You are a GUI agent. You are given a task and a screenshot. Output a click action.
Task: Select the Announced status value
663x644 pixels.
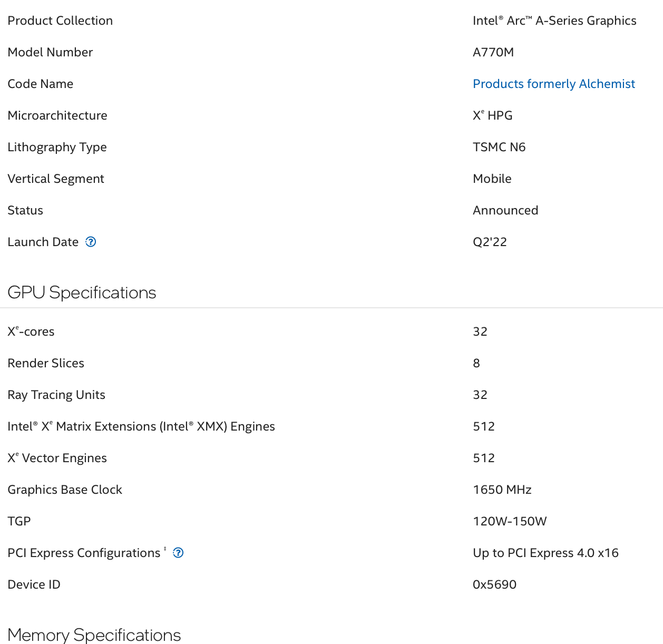pos(505,210)
